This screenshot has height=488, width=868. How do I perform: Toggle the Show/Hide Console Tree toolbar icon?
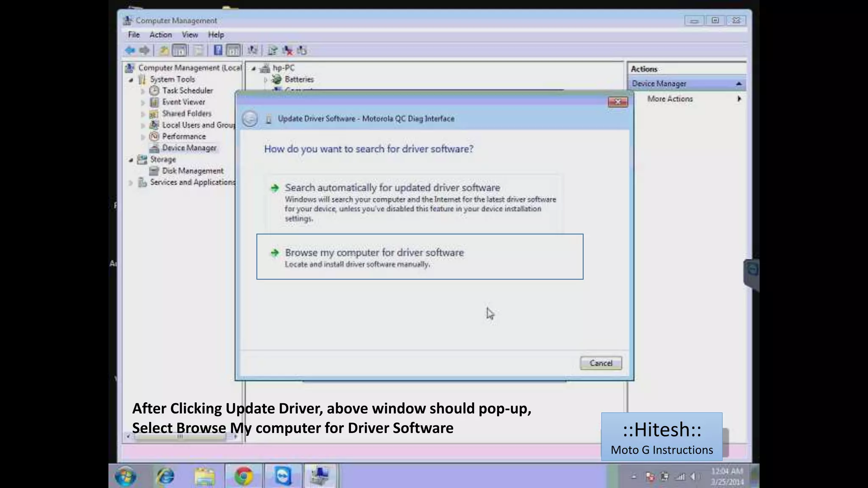[180, 50]
